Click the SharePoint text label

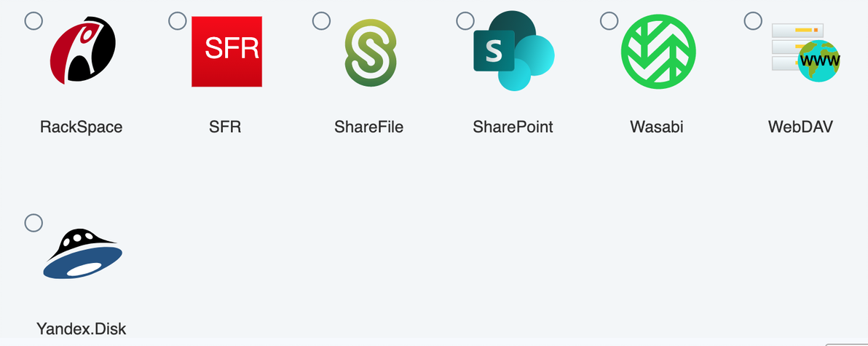[513, 127]
